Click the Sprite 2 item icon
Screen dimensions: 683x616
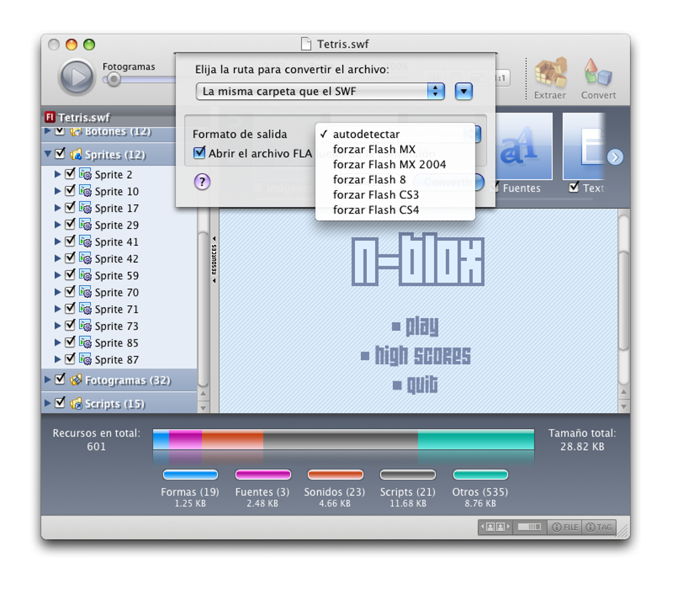point(85,174)
